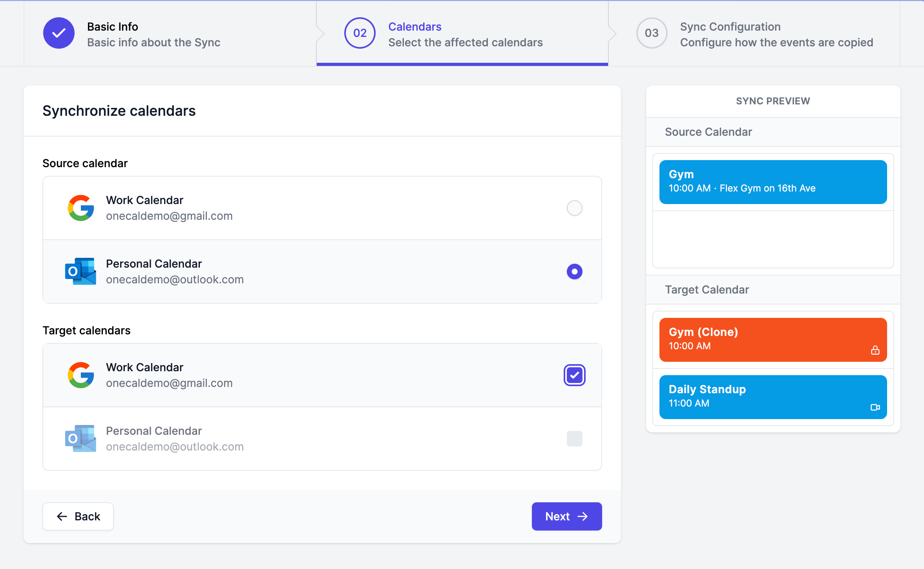Select Personal Calendar radio button as source
The image size is (924, 569).
coord(573,271)
